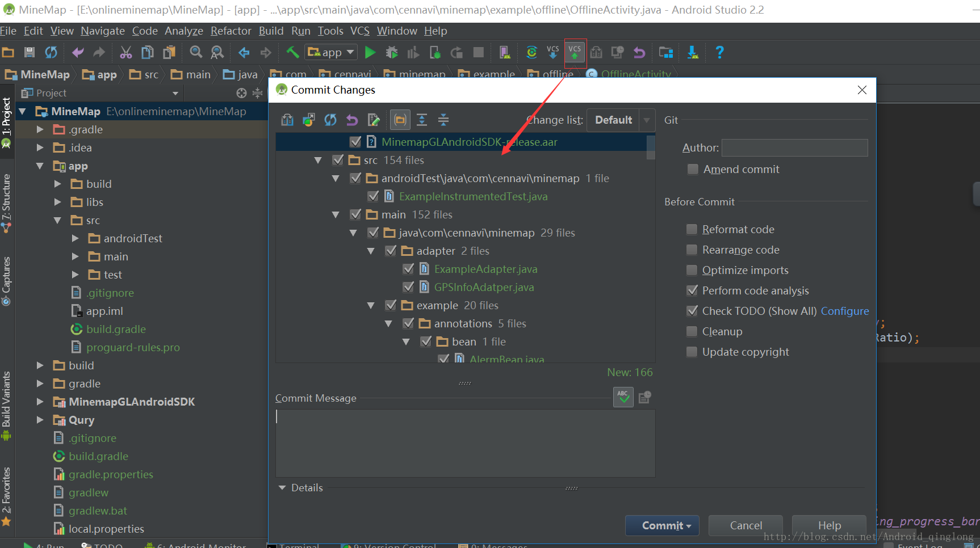The height and width of the screenshot is (548, 980).
Task: Click the Author input field
Action: pos(794,147)
